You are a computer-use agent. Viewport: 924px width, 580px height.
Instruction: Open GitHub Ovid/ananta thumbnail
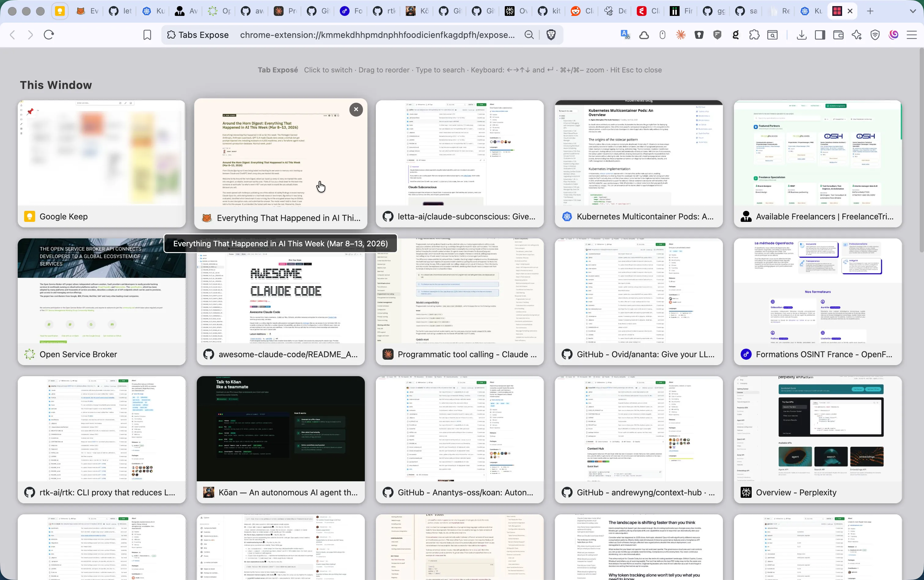click(x=639, y=302)
